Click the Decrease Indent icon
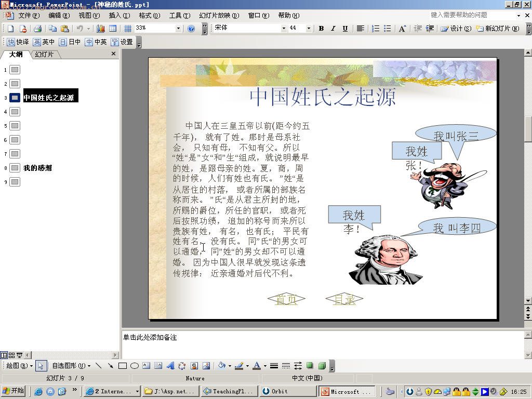This screenshot has width=532, height=399. point(418,29)
